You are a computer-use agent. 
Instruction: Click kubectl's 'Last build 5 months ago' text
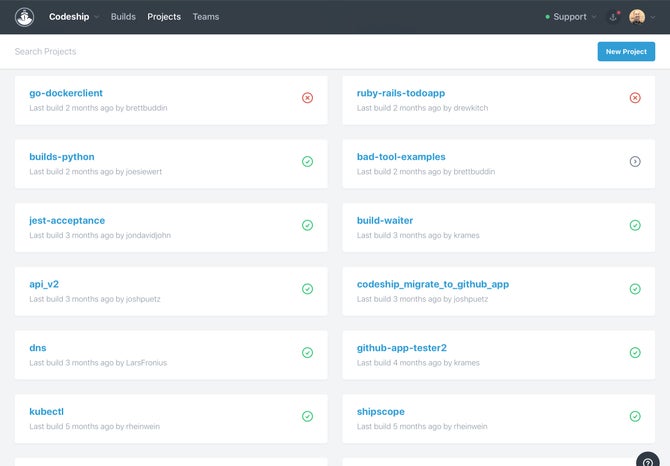point(71,426)
